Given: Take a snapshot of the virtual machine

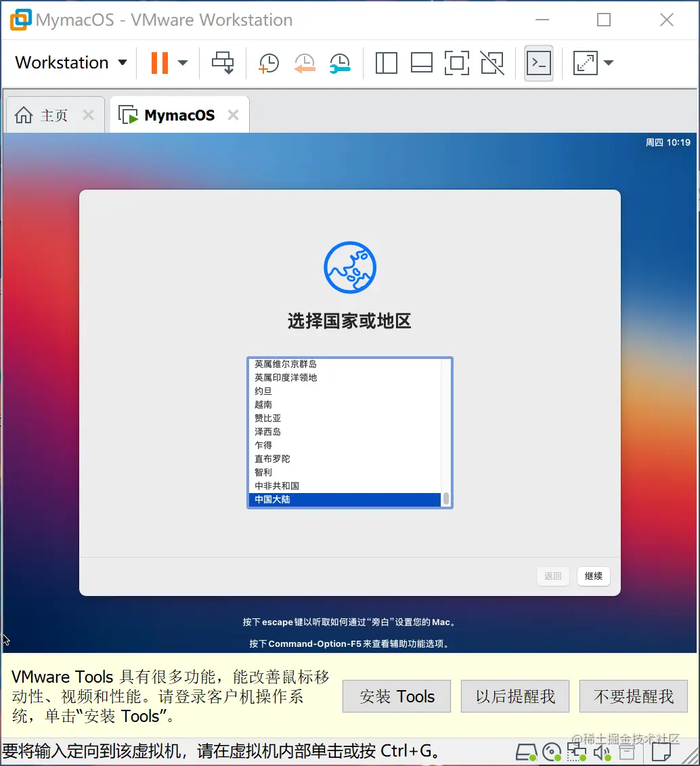Looking at the screenshot, I should coord(269,63).
